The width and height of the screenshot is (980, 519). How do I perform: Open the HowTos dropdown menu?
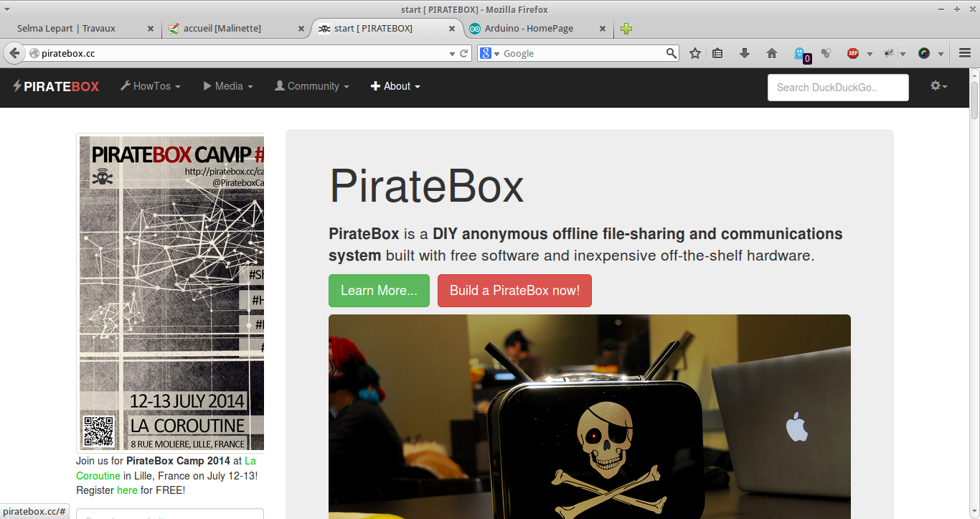coord(150,86)
